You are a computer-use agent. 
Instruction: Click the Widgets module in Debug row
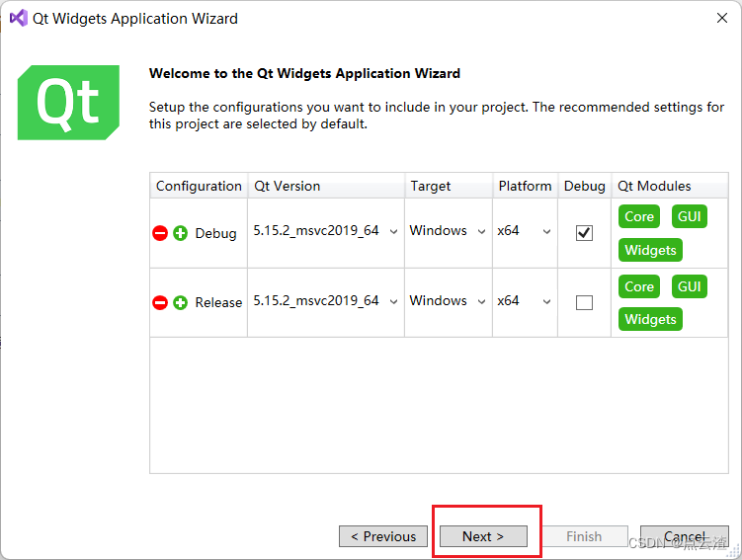tap(650, 250)
